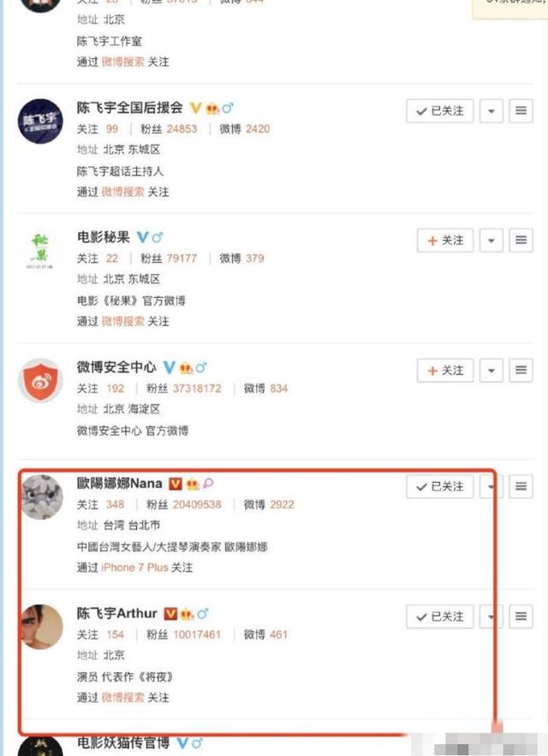The width and height of the screenshot is (548, 756).
Task: Open follower count 24853 of 陈飞宇全国后援会
Action: [182, 128]
